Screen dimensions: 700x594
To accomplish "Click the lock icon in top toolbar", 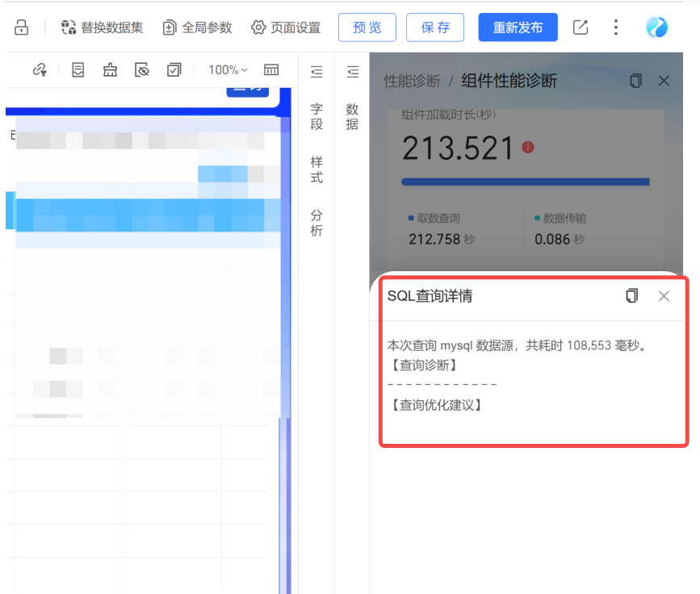I will [x=22, y=27].
